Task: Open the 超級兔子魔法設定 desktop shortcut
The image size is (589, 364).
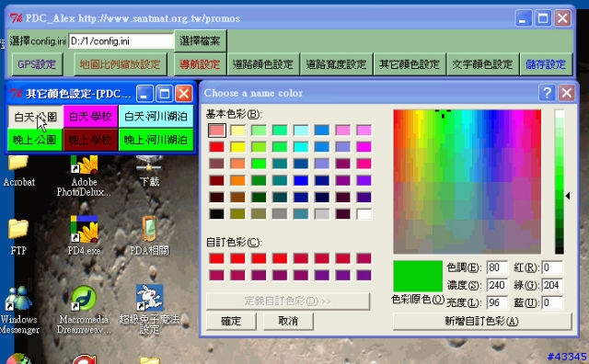Action: (x=149, y=310)
